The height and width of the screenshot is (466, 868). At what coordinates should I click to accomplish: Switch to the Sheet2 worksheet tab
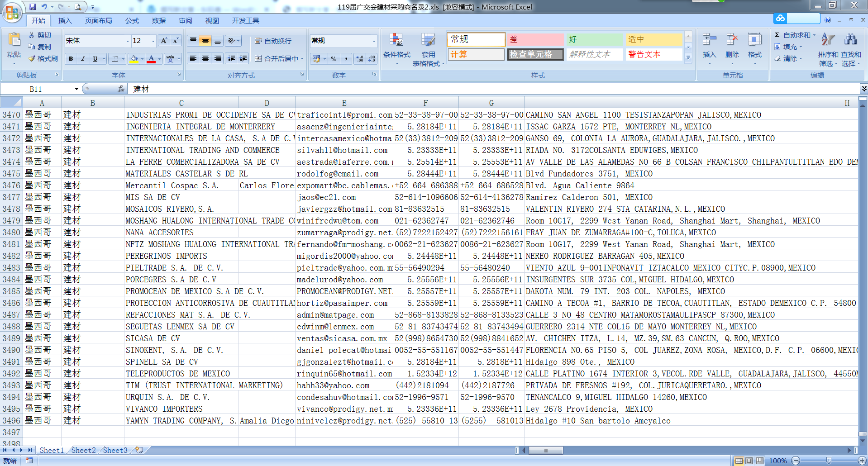83,450
